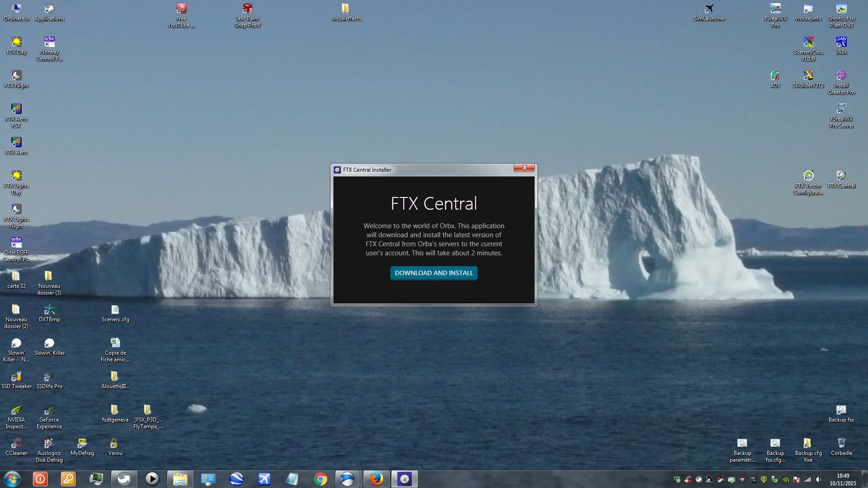Select Nouveau dossier (3) folder

tap(49, 283)
